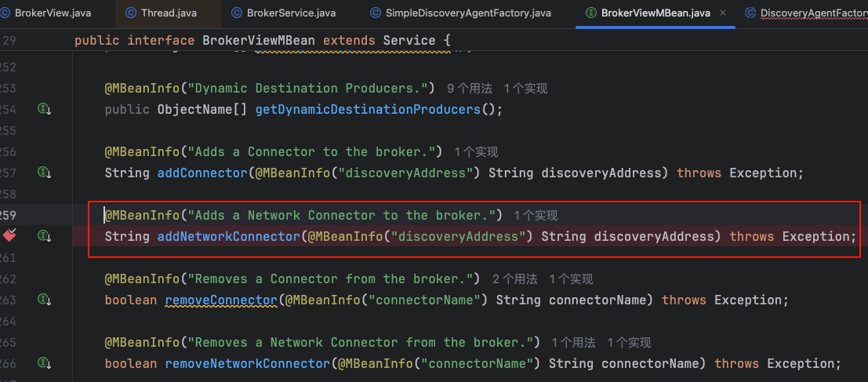Open the BrokerView.java tab
Screen dimensions: 868x382
[x=52, y=13]
